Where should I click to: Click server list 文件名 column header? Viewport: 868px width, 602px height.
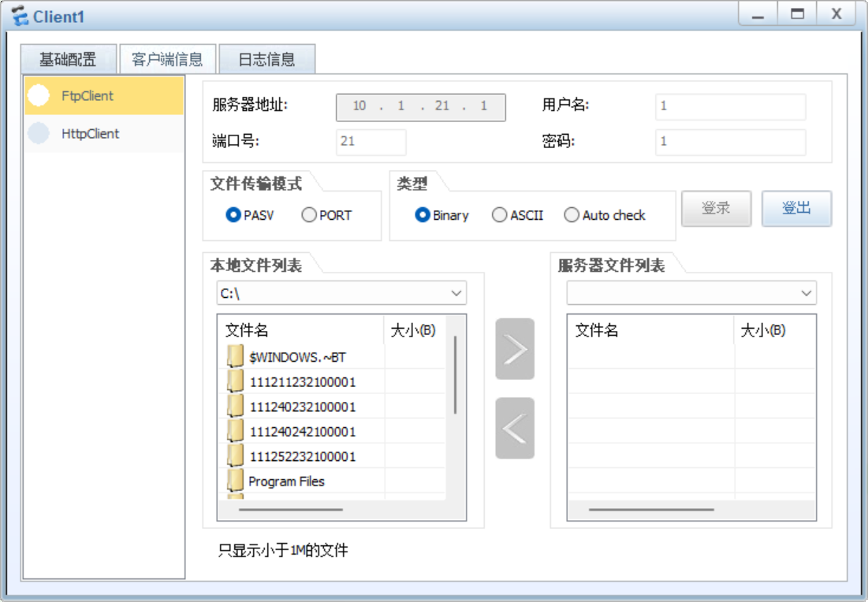click(x=651, y=330)
